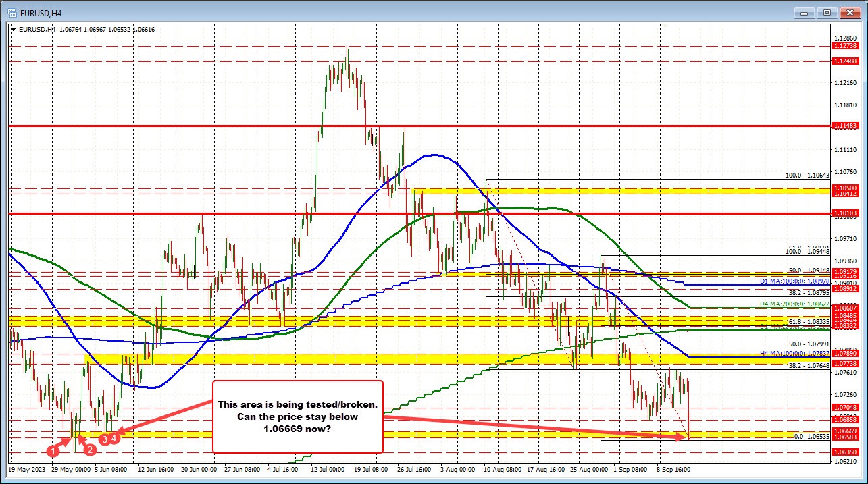Click the 1.11483 red resistance price label
868x484 pixels.
coord(845,125)
